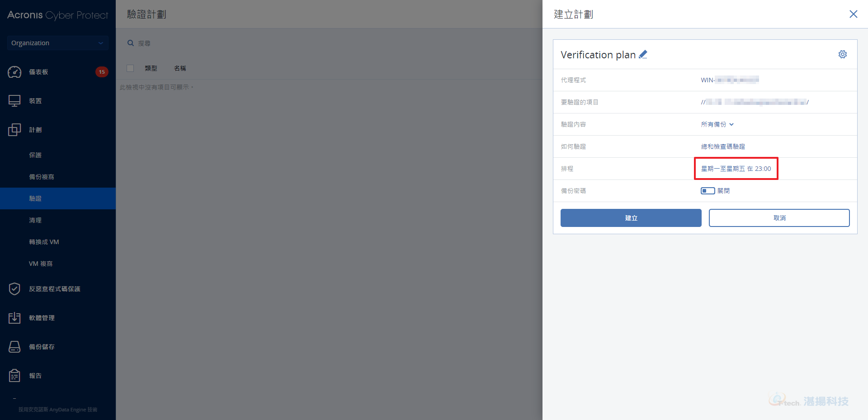This screenshot has width=868, height=420.
Task: Click the 軟體管理 download icon
Action: (x=14, y=318)
